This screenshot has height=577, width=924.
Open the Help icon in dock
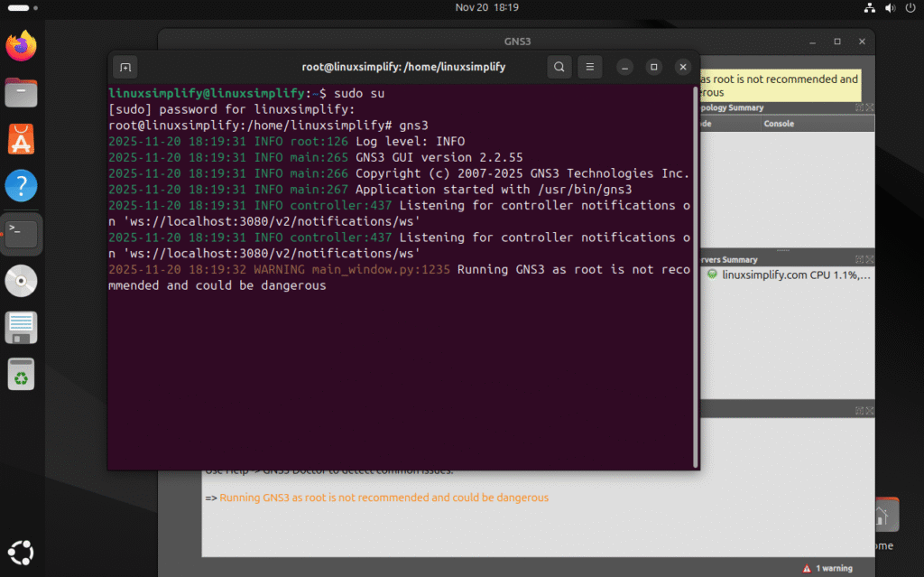[x=21, y=186]
